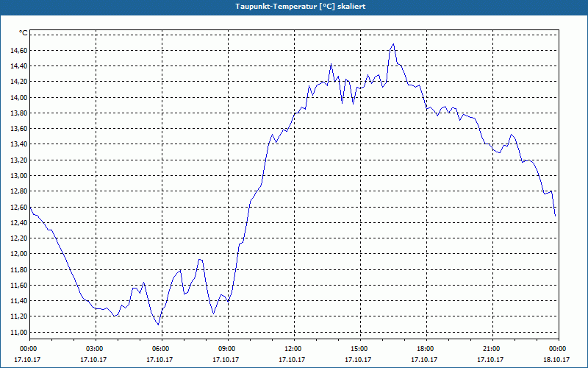
Task: Click the '12,60' y-axis label
Action: click(x=19, y=207)
